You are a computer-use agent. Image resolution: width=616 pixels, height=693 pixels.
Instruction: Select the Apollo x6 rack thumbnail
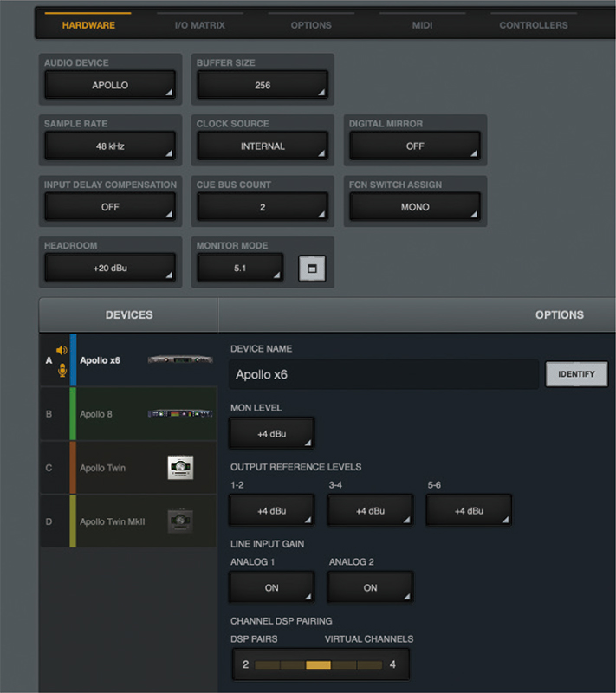[180, 359]
